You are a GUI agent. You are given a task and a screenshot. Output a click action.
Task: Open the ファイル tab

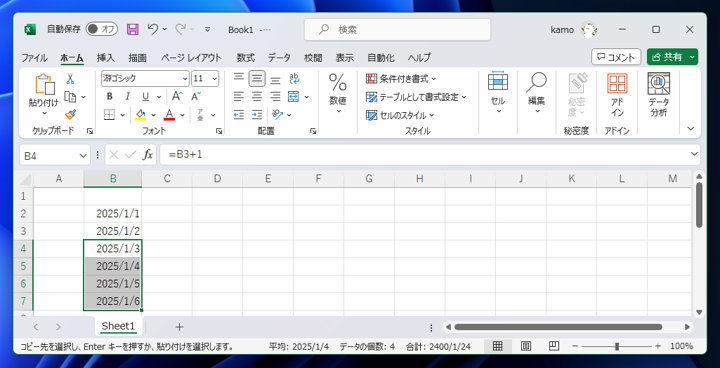(x=34, y=58)
